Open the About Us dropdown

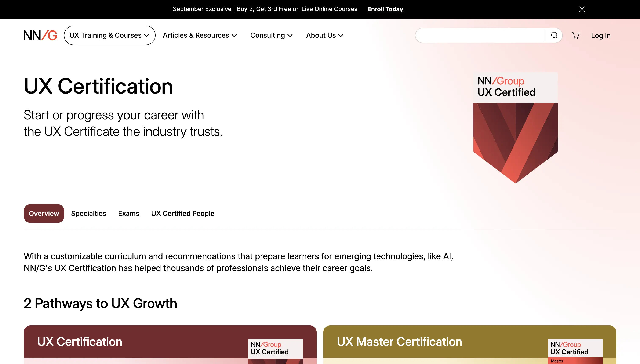325,35
